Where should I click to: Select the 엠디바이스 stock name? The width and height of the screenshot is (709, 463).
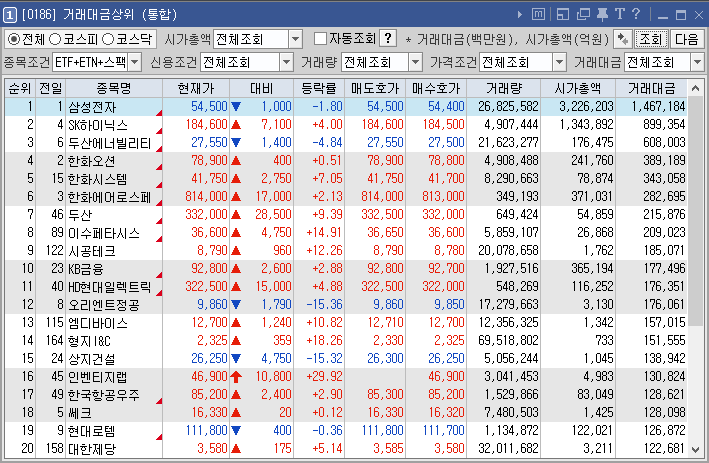click(98, 323)
